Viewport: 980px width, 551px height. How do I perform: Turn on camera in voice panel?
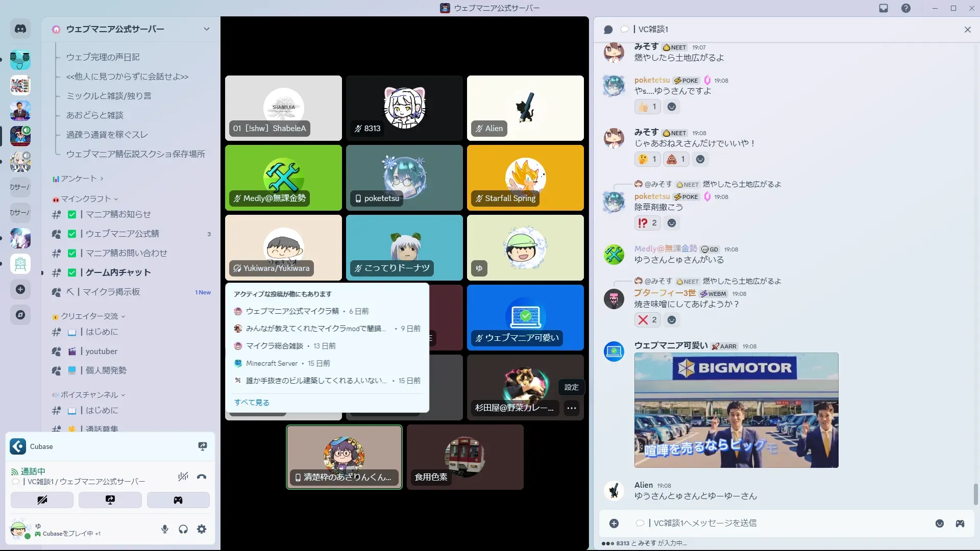point(42,500)
